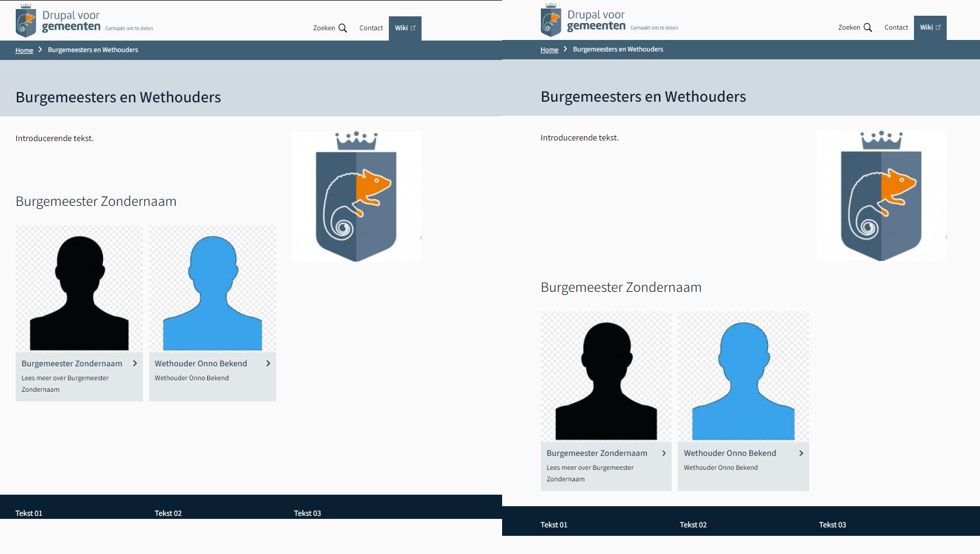Open the chevron next to Wethouder Onno Bekend, left page
This screenshot has height=554, width=980.
coord(268,363)
